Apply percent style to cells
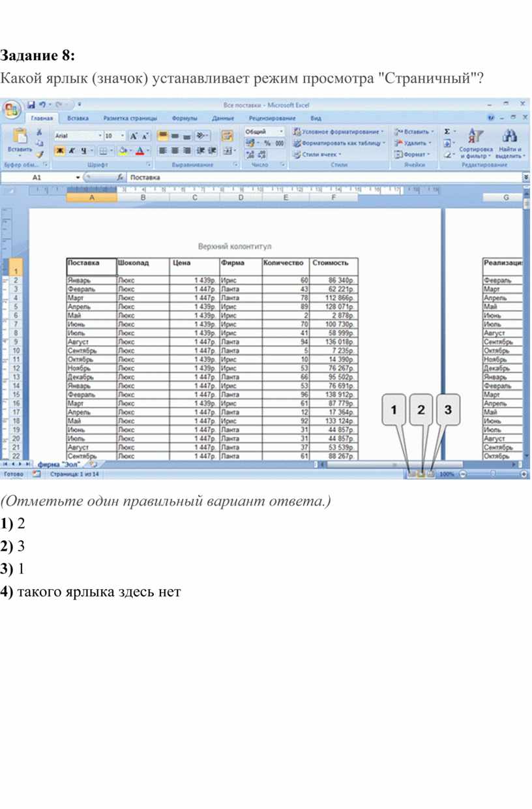Viewport: 532px width, 809px height. (267, 143)
